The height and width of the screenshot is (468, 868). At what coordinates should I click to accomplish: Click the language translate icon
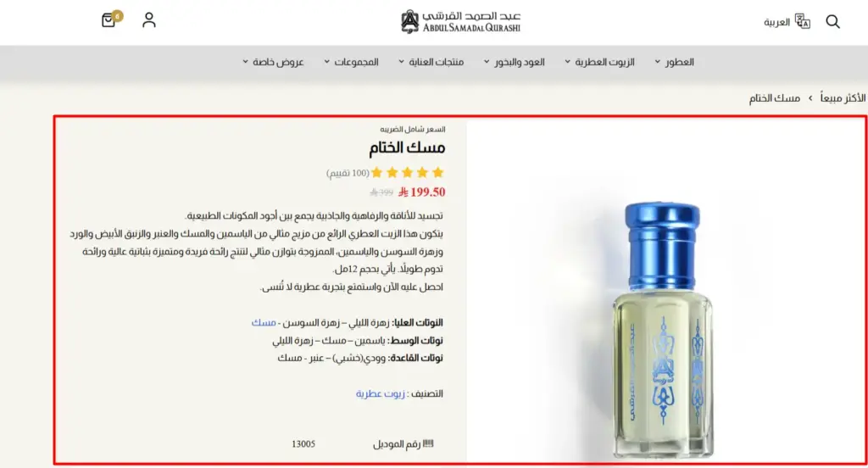point(802,21)
